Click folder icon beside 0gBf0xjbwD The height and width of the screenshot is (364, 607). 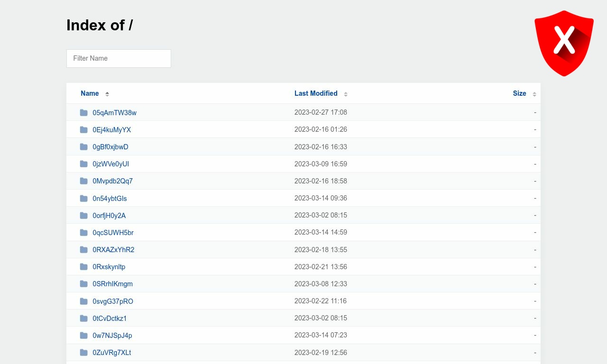point(84,146)
